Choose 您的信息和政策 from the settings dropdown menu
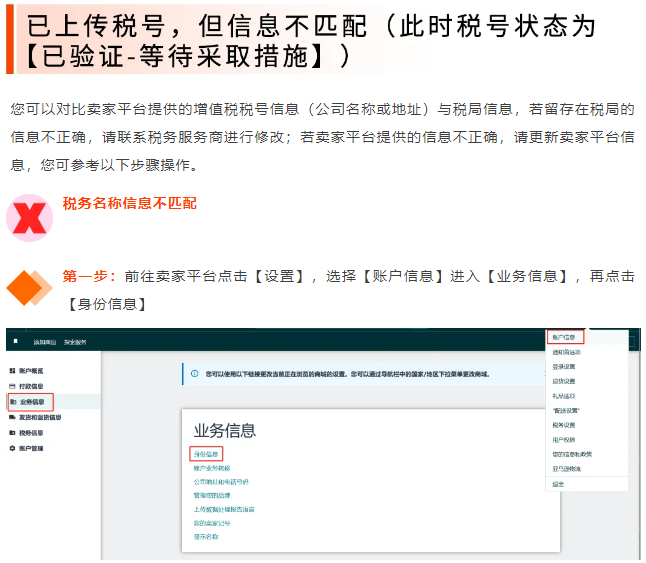 (x=572, y=454)
